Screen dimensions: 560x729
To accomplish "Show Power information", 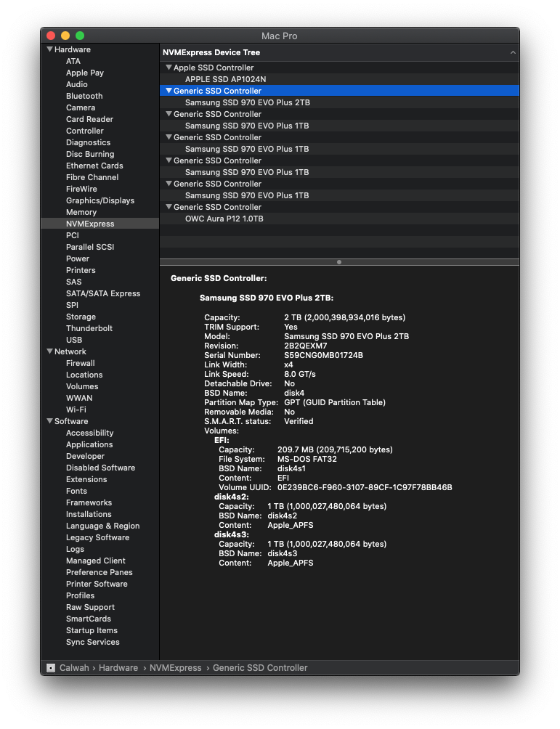I will [78, 258].
